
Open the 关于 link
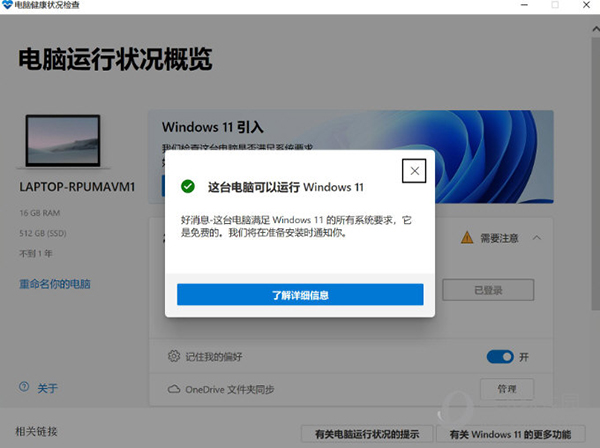coord(47,389)
